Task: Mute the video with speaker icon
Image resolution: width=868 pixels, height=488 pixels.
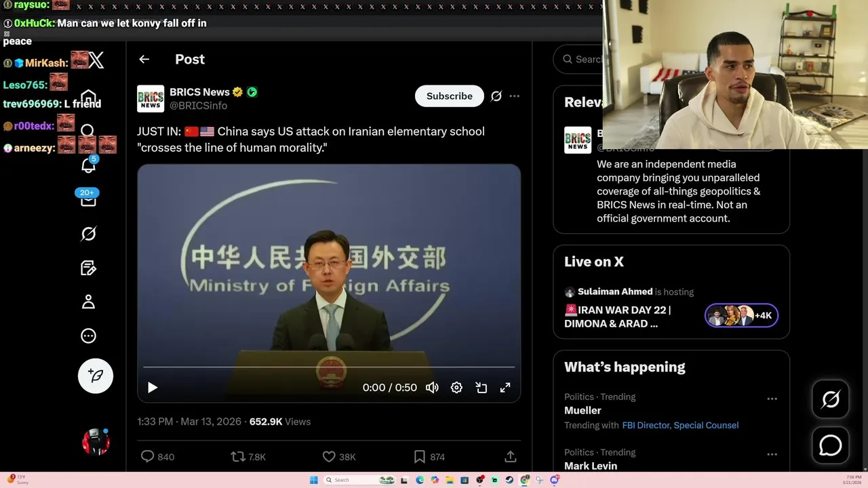Action: pyautogui.click(x=432, y=388)
